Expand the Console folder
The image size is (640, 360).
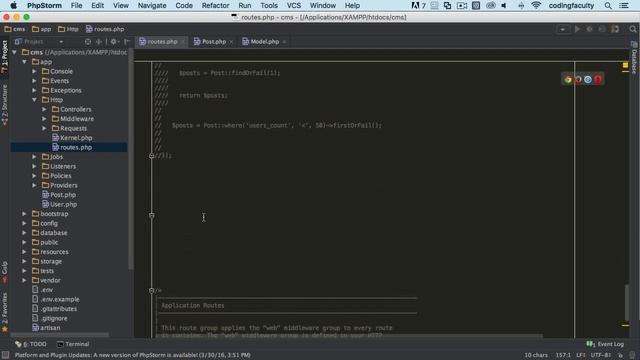coord(35,71)
